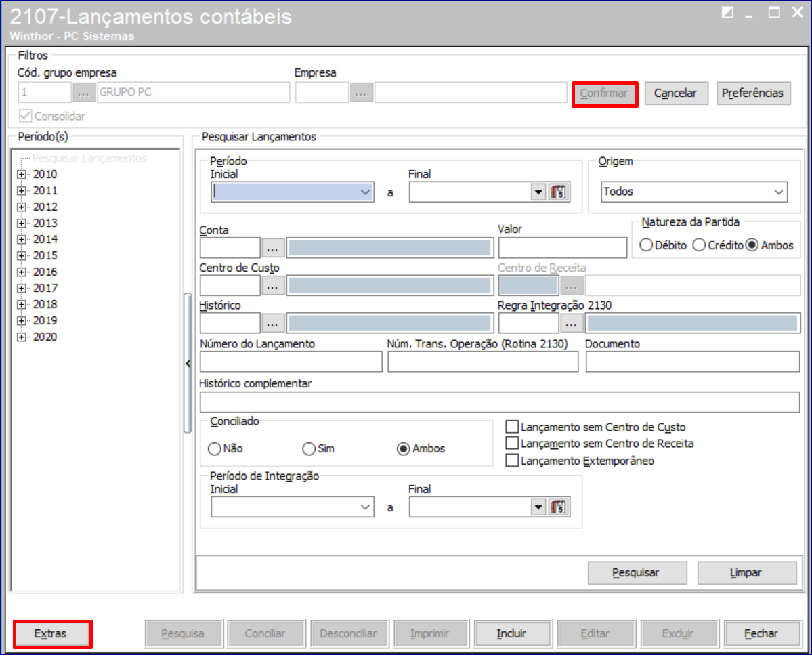Focus the Núm. Trans. Operação field
This screenshot has width=812, height=655.
(483, 362)
